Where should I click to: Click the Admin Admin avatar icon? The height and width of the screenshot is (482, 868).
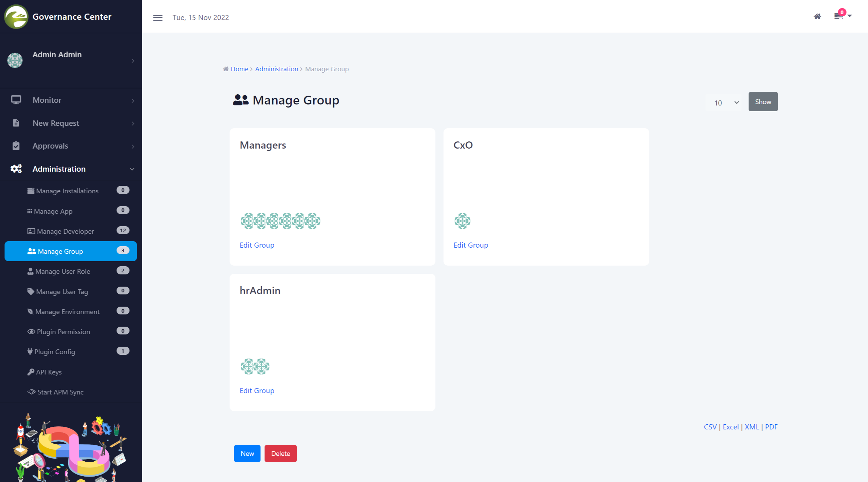15,60
